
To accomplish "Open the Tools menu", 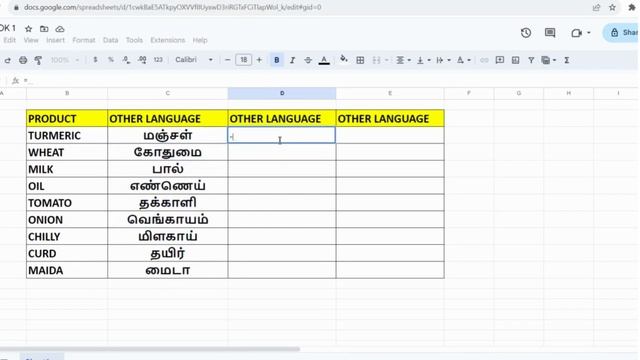I will (x=134, y=40).
